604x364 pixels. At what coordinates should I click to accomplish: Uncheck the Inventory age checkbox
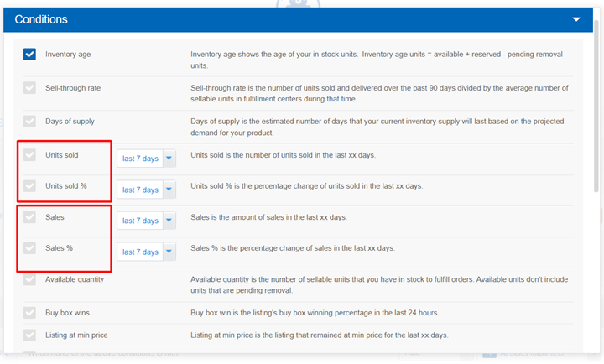(x=29, y=55)
